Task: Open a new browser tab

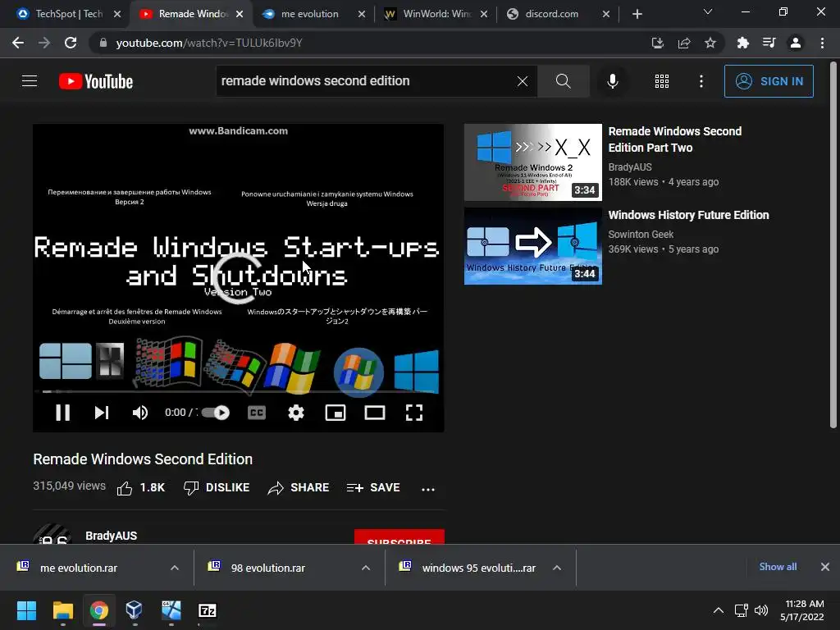Action: coord(637,14)
